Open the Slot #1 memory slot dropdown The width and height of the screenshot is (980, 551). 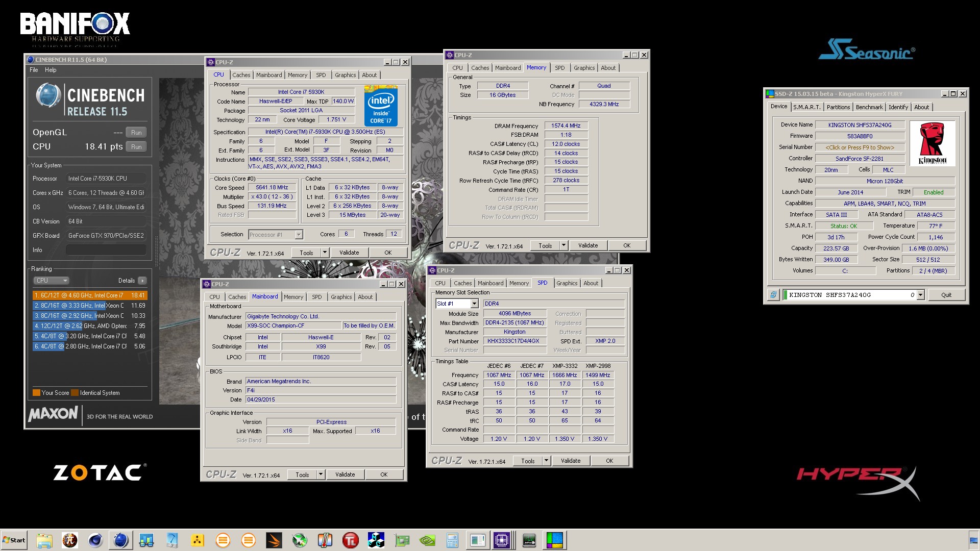click(457, 304)
